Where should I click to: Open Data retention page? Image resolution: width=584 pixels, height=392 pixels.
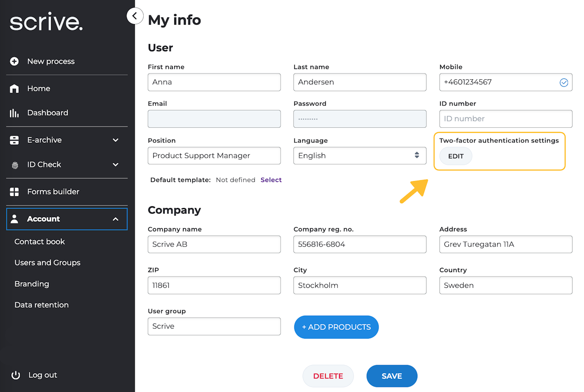pos(42,305)
